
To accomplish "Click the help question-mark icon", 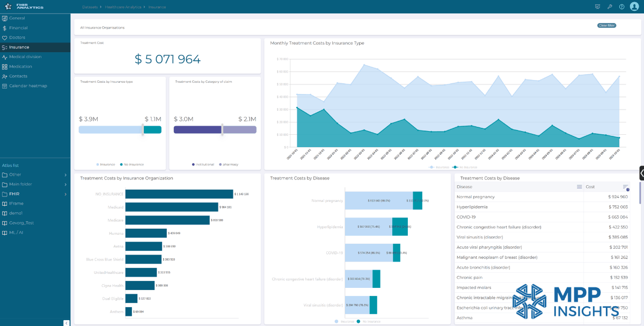I will tap(622, 6).
